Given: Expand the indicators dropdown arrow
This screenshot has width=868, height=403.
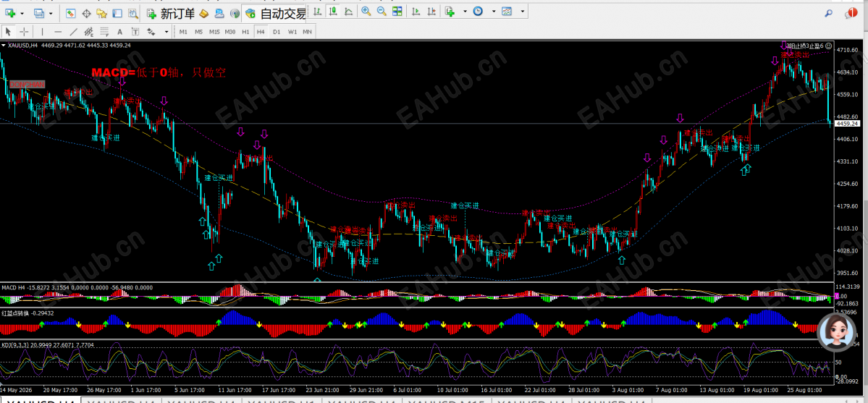Looking at the screenshot, I should pos(465,11).
